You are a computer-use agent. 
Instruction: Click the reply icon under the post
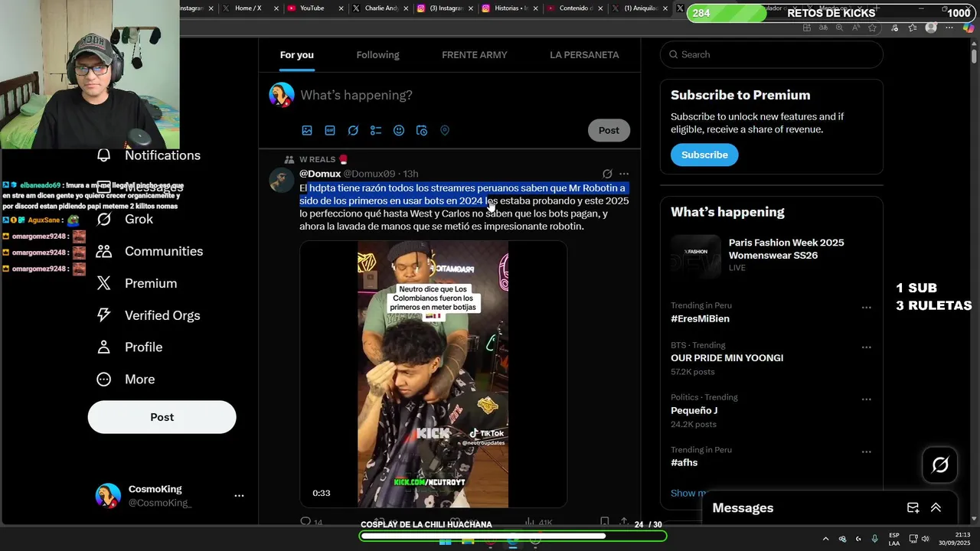(x=305, y=522)
